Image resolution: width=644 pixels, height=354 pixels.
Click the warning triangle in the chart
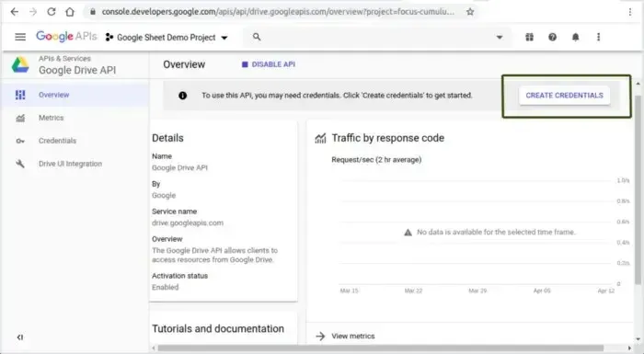[408, 233]
